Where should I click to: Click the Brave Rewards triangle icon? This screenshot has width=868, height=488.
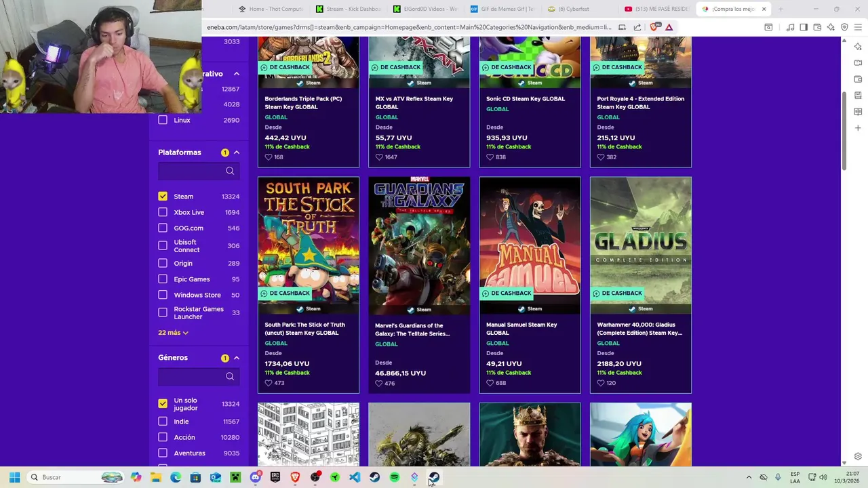click(669, 27)
